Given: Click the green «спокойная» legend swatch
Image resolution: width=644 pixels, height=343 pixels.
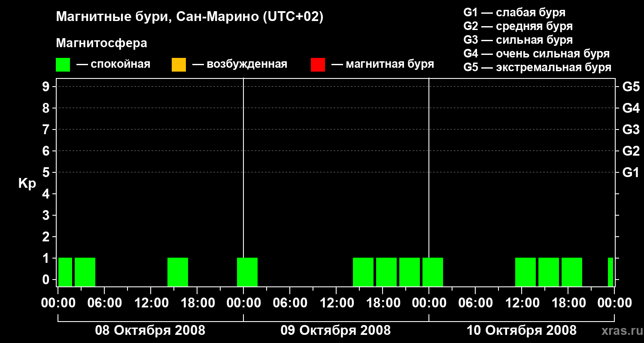Looking at the screenshot, I should [x=63, y=65].
